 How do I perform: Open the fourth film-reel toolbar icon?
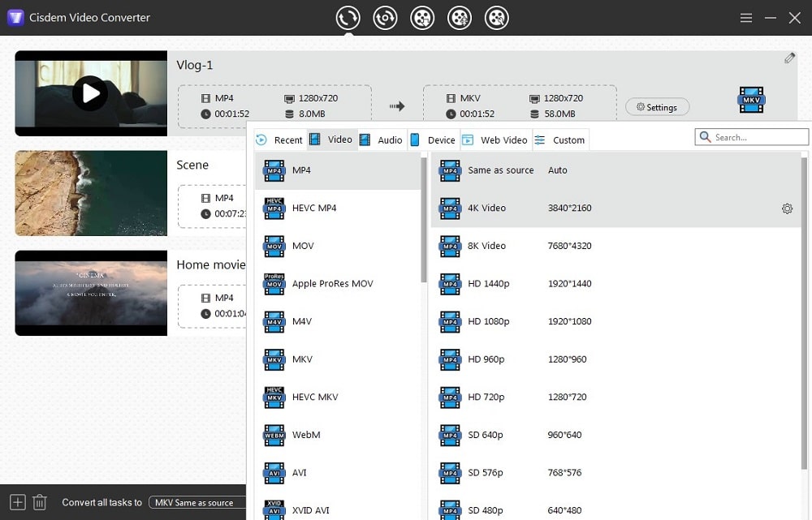pyautogui.click(x=460, y=18)
